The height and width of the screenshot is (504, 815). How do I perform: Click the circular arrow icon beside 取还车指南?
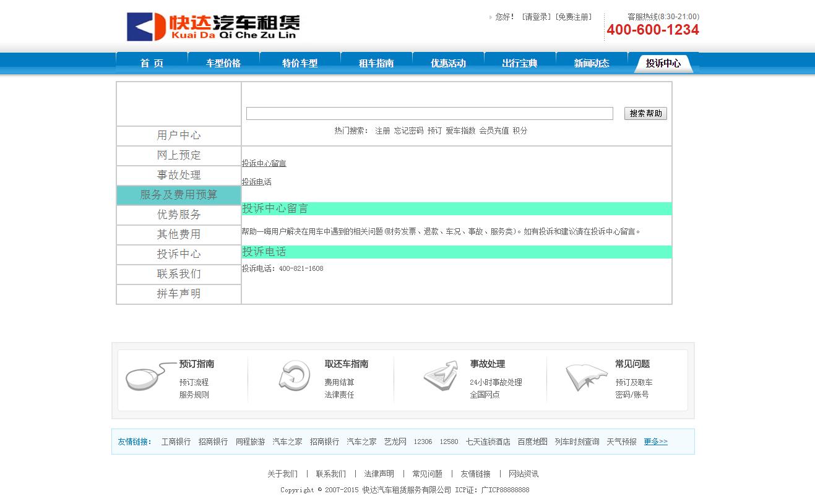point(294,376)
